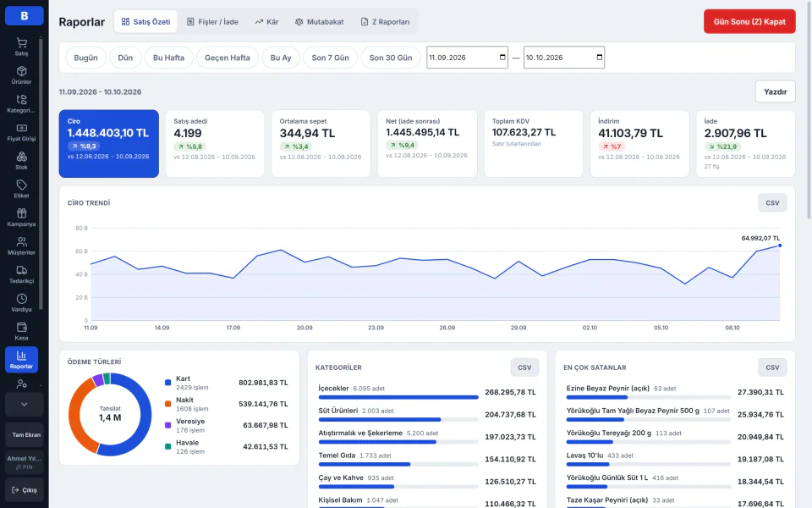The width and height of the screenshot is (812, 508).
Task: Expand the sidebar chevron-down menu
Action: (x=25, y=405)
